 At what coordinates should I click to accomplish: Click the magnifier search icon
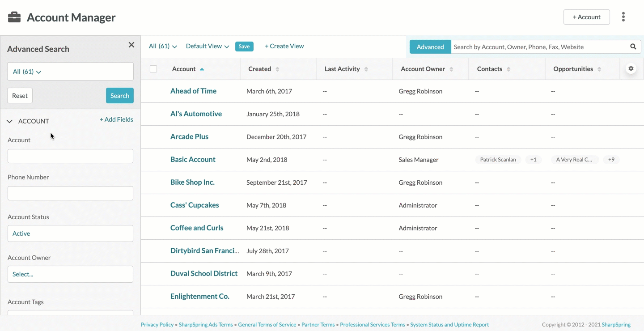[x=633, y=47]
